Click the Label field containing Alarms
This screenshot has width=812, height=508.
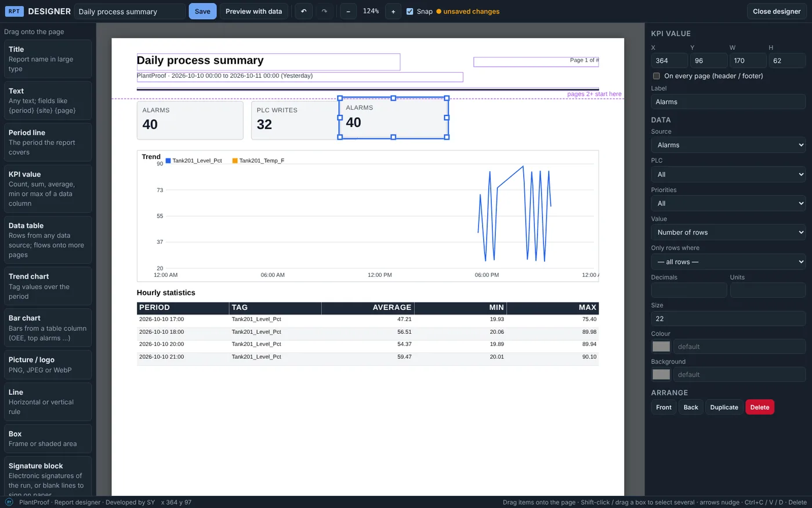pyautogui.click(x=728, y=102)
